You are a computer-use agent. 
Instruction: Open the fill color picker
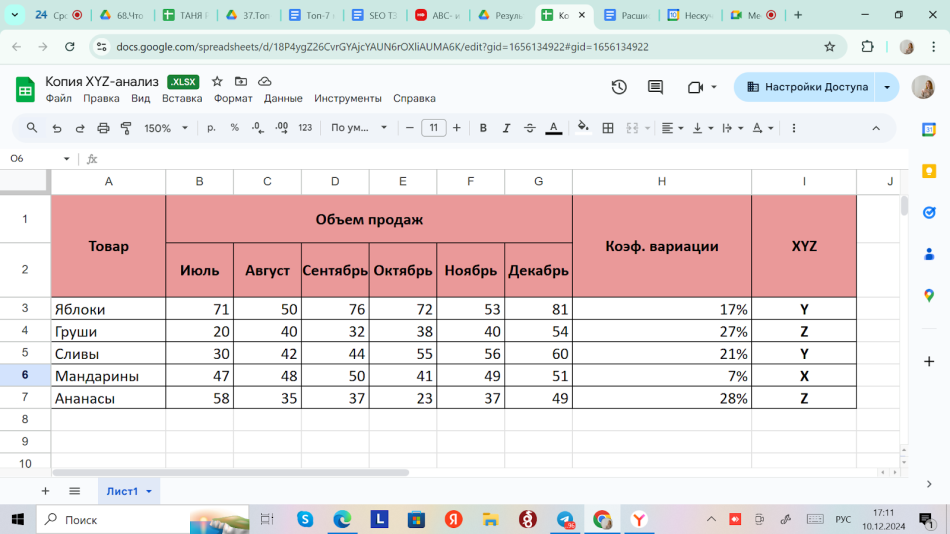pyautogui.click(x=583, y=128)
